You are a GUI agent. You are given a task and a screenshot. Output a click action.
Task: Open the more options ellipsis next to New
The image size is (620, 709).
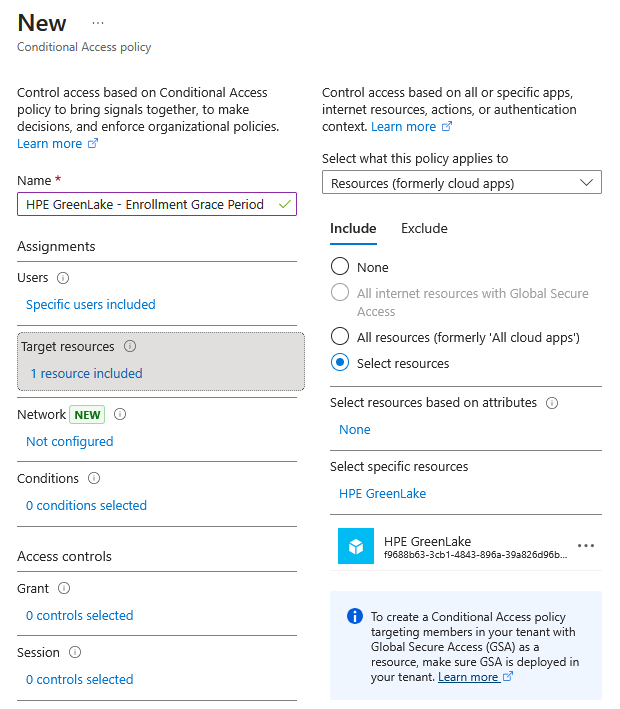[x=97, y=22]
